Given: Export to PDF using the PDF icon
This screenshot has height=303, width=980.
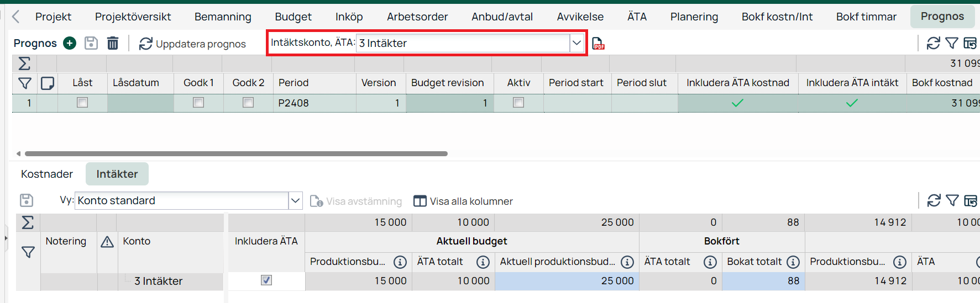Looking at the screenshot, I should tap(598, 44).
